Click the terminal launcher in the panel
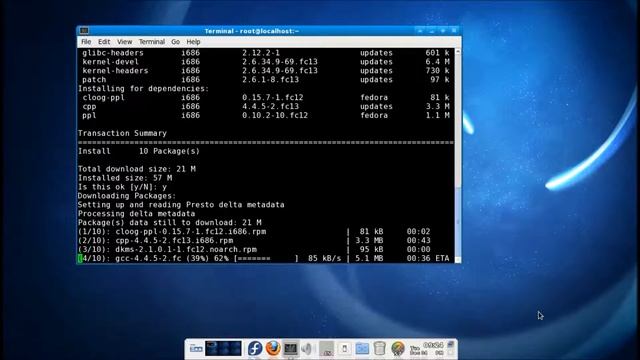The width and height of the screenshot is (640, 360). [x=290, y=348]
